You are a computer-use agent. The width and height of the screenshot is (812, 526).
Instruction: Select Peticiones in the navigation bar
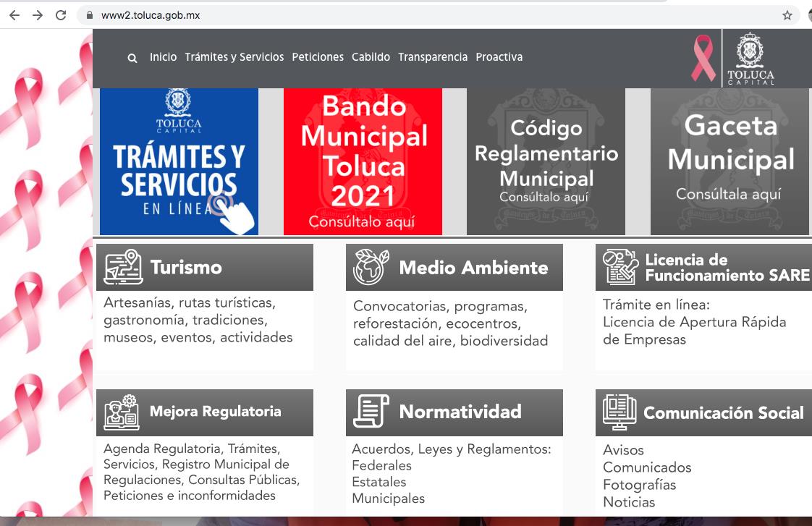[318, 57]
